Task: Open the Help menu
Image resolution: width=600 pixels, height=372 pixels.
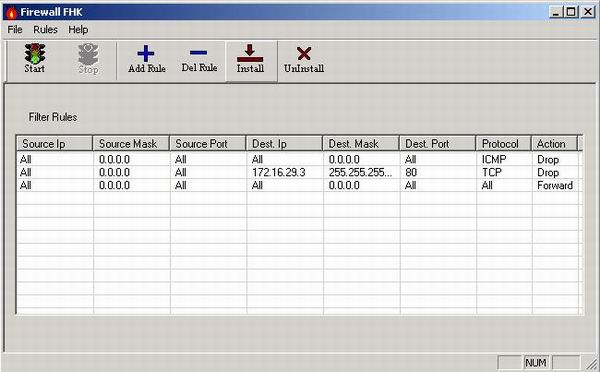Action: [x=78, y=29]
